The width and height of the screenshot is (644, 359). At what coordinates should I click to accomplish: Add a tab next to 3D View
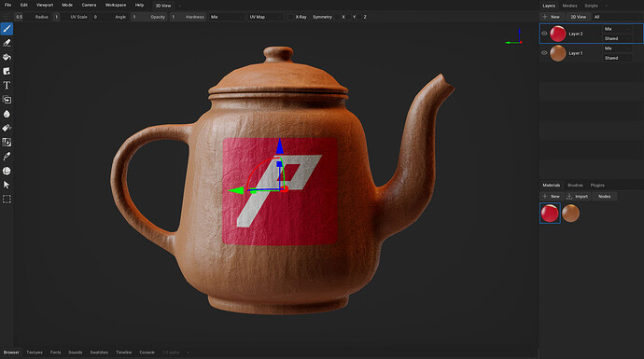pyautogui.click(x=179, y=6)
